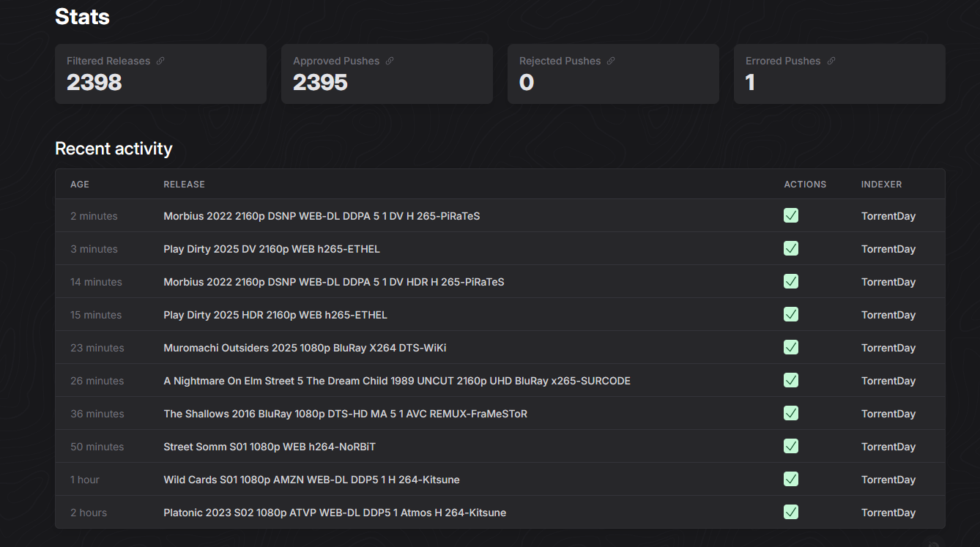Click the '2 minutes' age cell

point(94,216)
